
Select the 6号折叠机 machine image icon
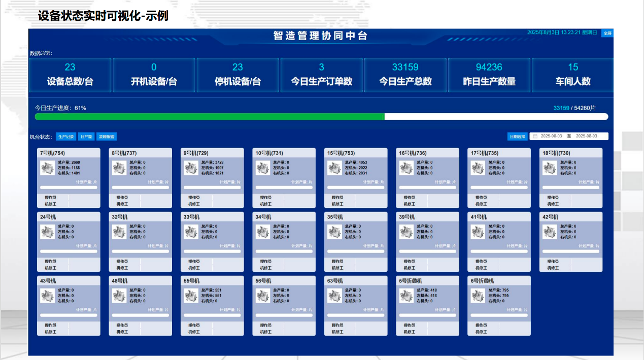tap(478, 296)
